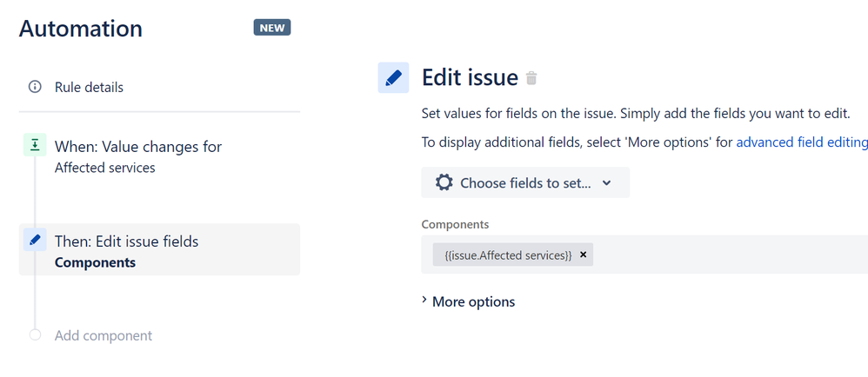Delete the Edit issue action via trash icon
Screen dimensions: 868x377
531,78
